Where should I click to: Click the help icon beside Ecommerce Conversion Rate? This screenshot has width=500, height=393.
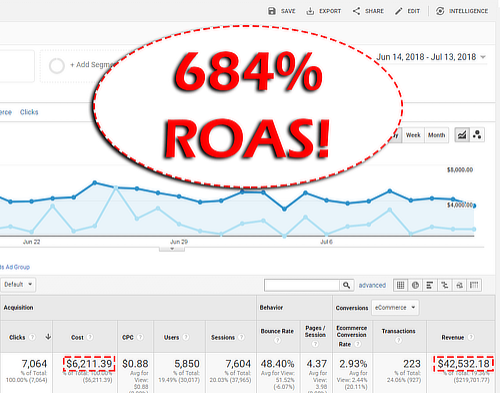point(358,344)
